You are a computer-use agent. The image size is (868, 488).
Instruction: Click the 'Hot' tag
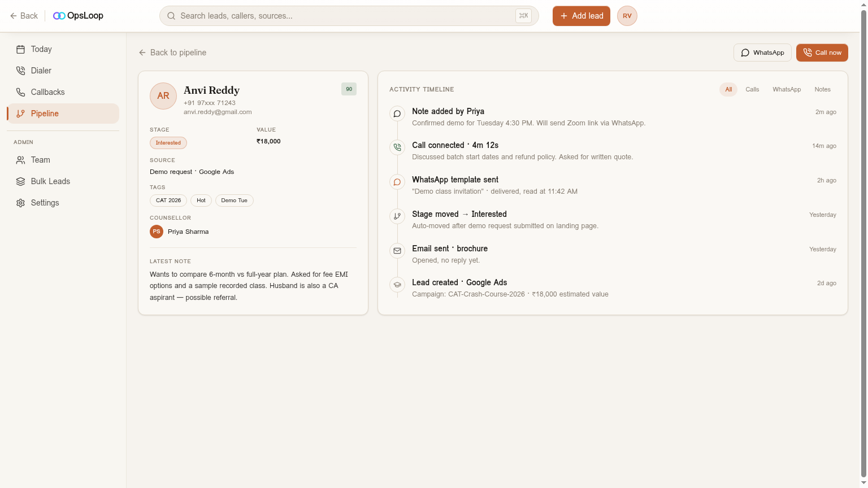click(x=201, y=201)
